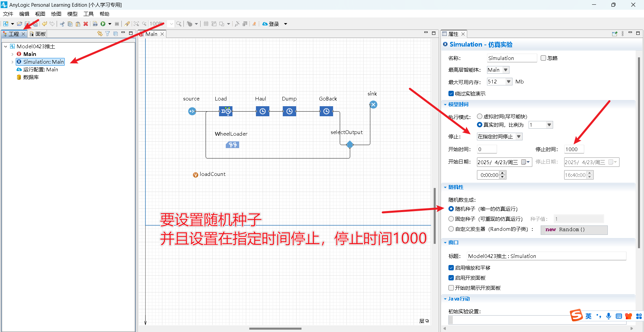Click the zoom magnifier icon next to 100%
The height and width of the screenshot is (332, 644).
(x=179, y=24)
